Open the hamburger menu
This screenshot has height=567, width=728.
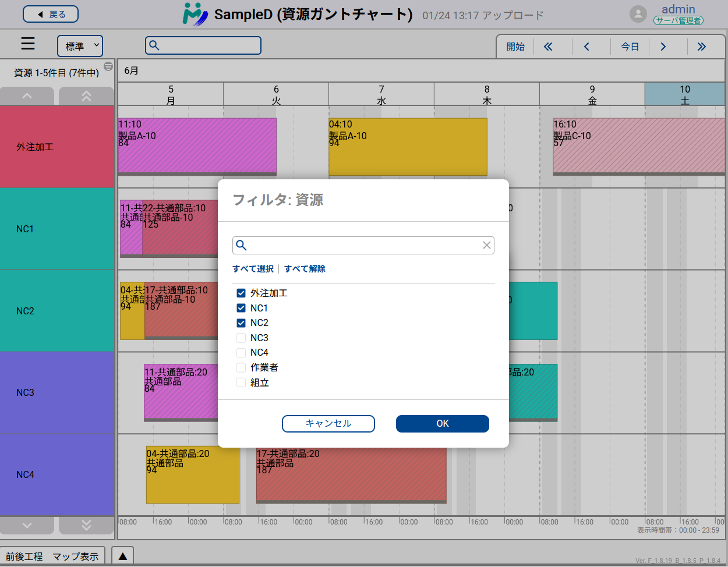pos(28,44)
